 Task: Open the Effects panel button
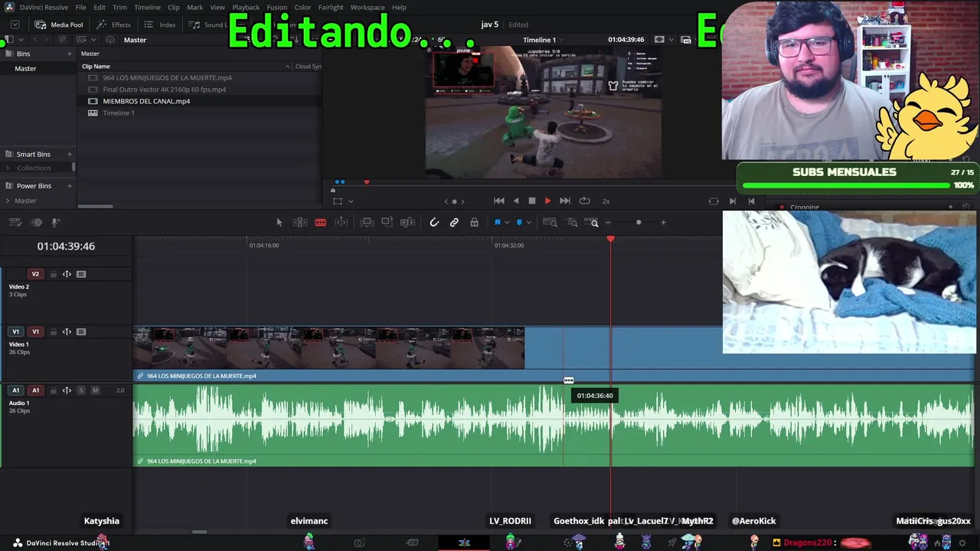[114, 24]
